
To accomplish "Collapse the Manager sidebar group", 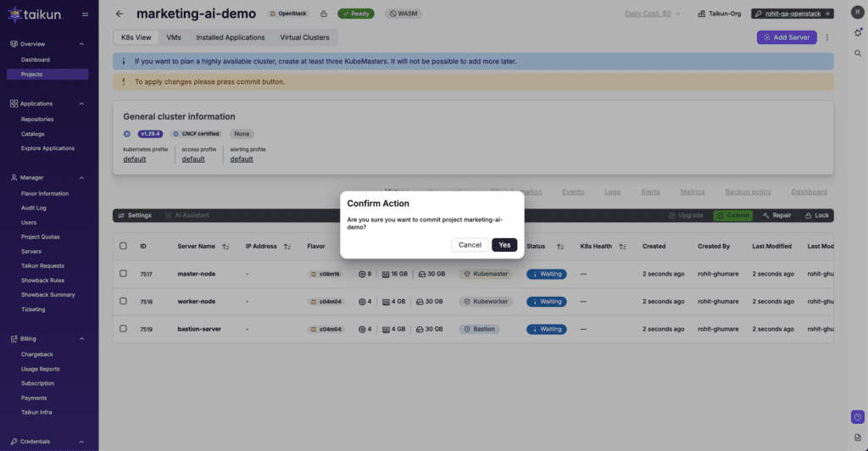I will [x=81, y=178].
